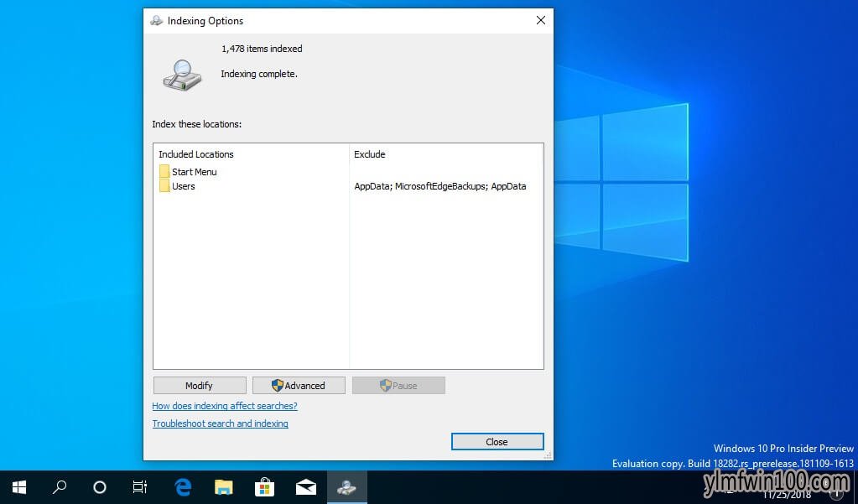Image resolution: width=858 pixels, height=504 pixels.
Task: Click the Indexing Options title bar icon
Action: 157,21
